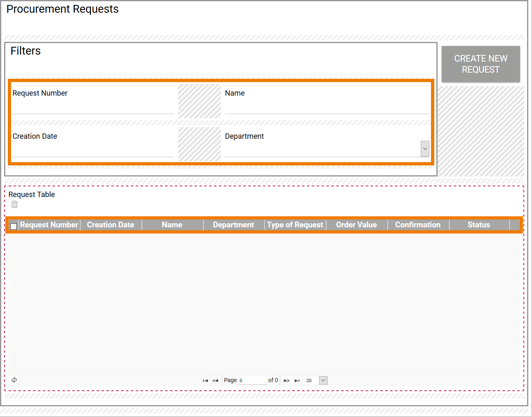Sort the table by Department column
This screenshot has height=417, width=532.
[x=233, y=225]
